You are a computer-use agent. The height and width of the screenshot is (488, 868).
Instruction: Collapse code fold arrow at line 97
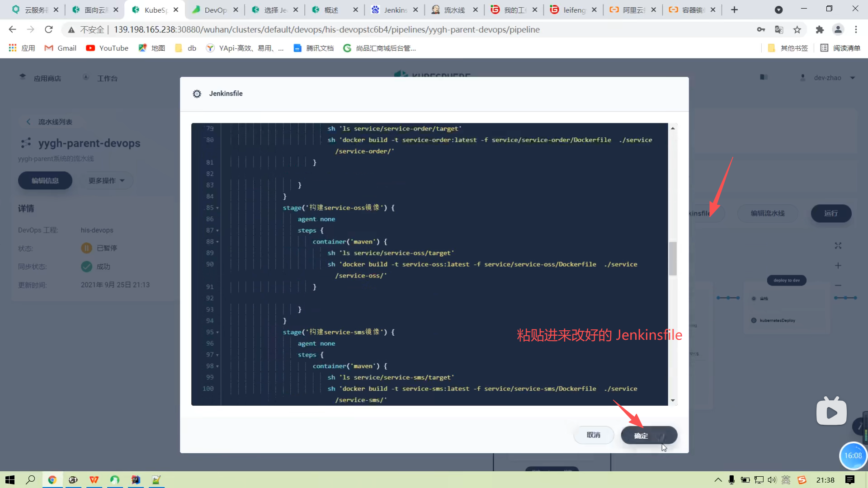coord(217,355)
